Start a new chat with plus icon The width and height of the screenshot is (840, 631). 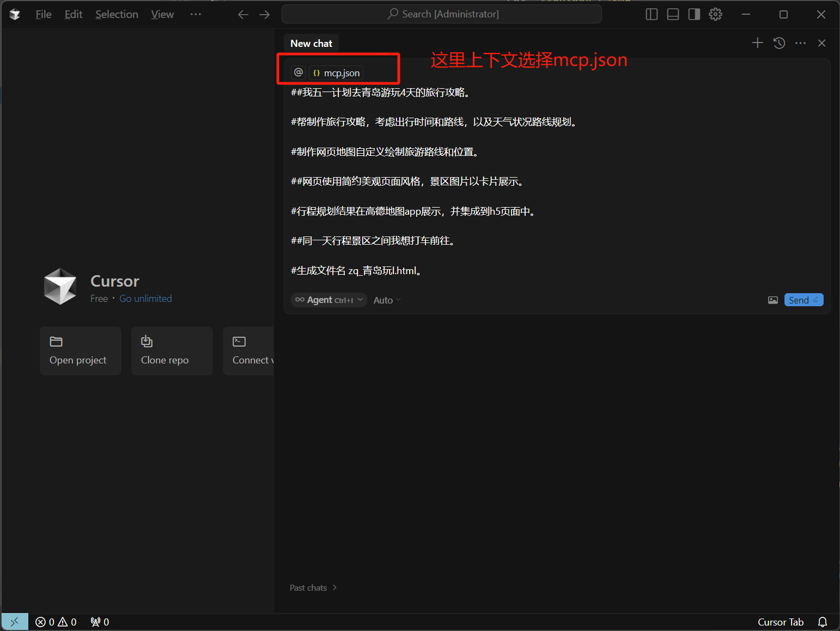coord(757,43)
